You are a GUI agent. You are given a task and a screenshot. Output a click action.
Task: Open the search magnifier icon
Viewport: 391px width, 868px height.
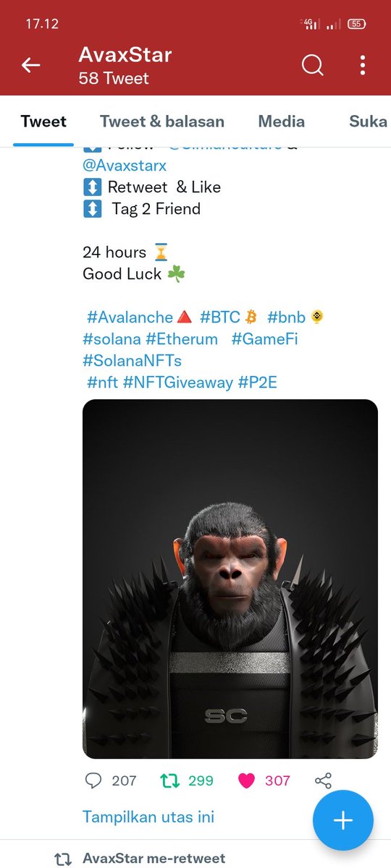312,66
